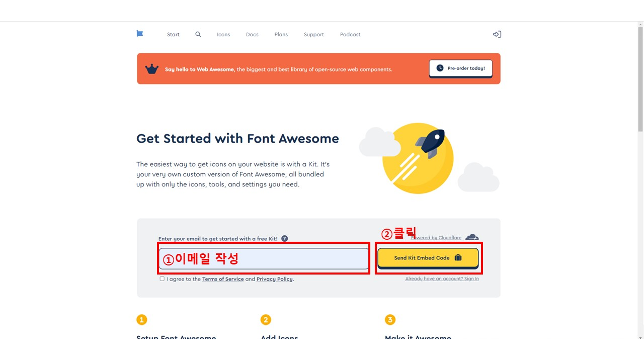Open the Terms of Service link

point(223,279)
